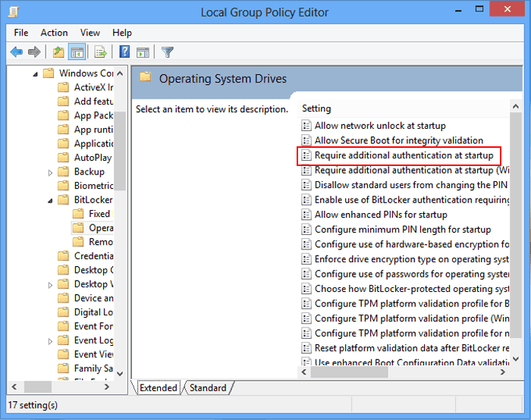The height and width of the screenshot is (420, 531).
Task: Collapse the Windows Components tree node
Action: (x=36, y=74)
